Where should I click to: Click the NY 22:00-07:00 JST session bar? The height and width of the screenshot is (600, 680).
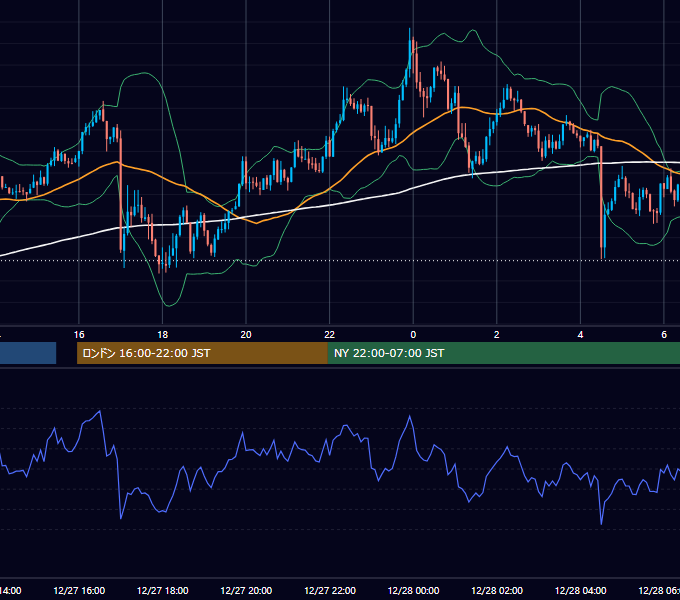(503, 353)
